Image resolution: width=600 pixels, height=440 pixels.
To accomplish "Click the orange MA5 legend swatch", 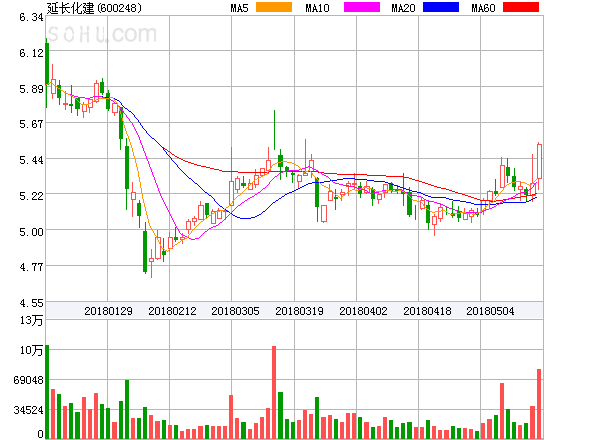I will pyautogui.click(x=274, y=7).
